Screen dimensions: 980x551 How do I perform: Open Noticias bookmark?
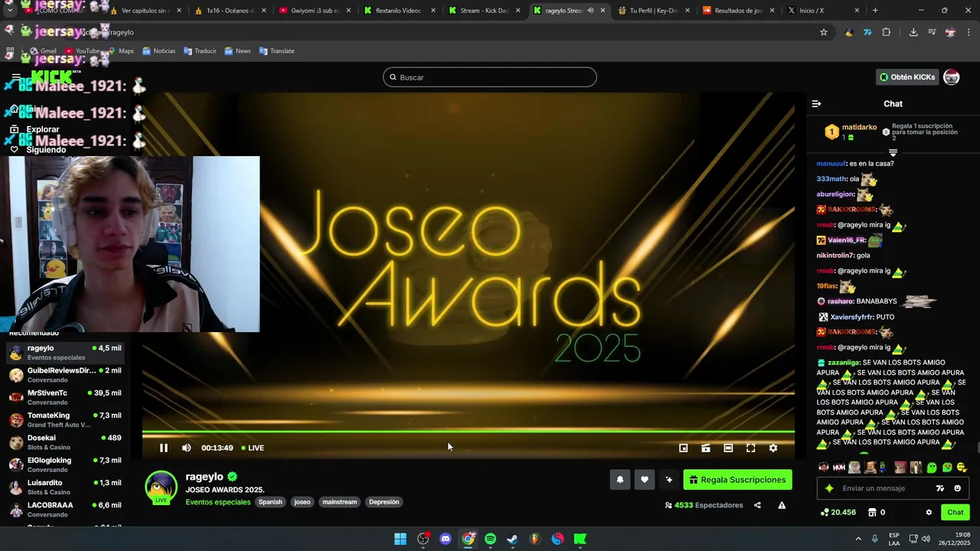pos(158,51)
